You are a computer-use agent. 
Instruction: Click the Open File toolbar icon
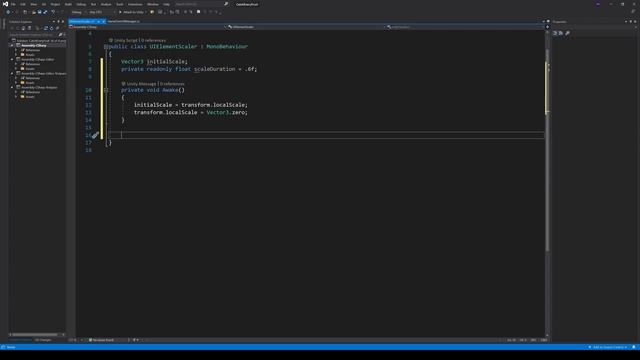(34, 12)
